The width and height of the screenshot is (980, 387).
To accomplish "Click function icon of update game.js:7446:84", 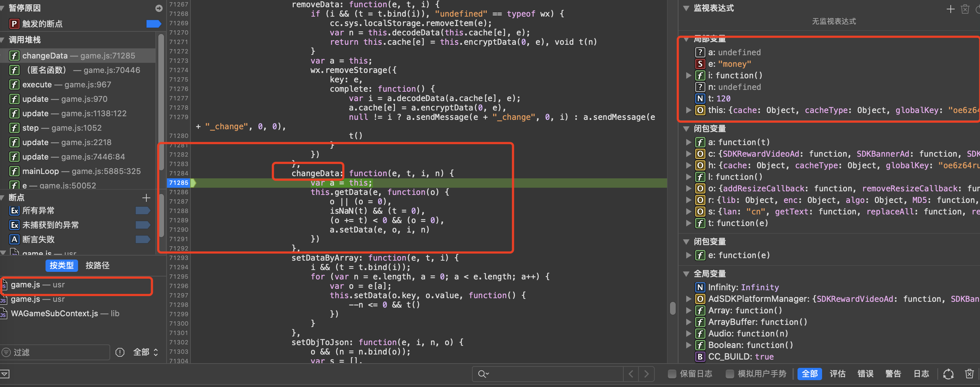I will tap(14, 157).
